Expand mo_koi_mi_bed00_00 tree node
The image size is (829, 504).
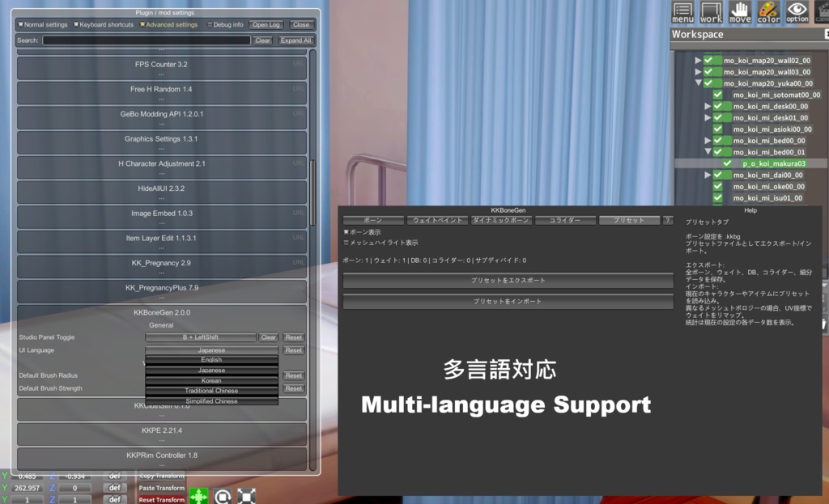(x=708, y=141)
